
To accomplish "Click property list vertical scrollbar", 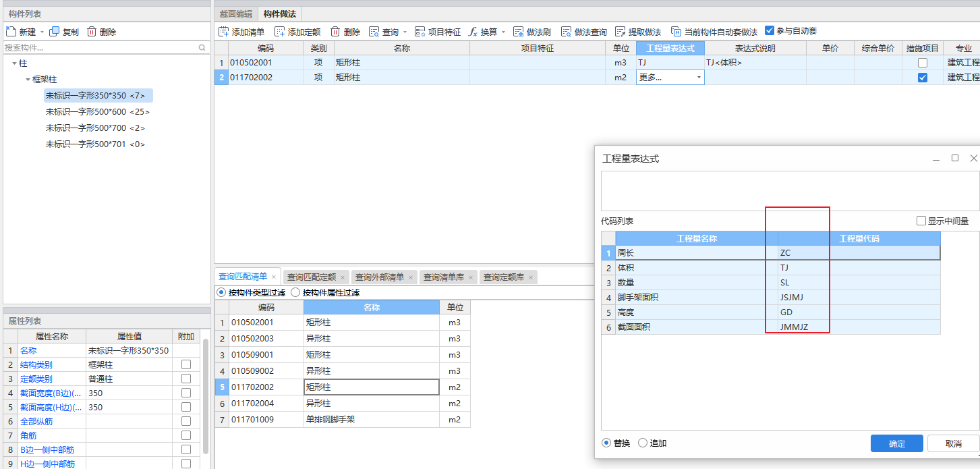I will tap(206, 395).
